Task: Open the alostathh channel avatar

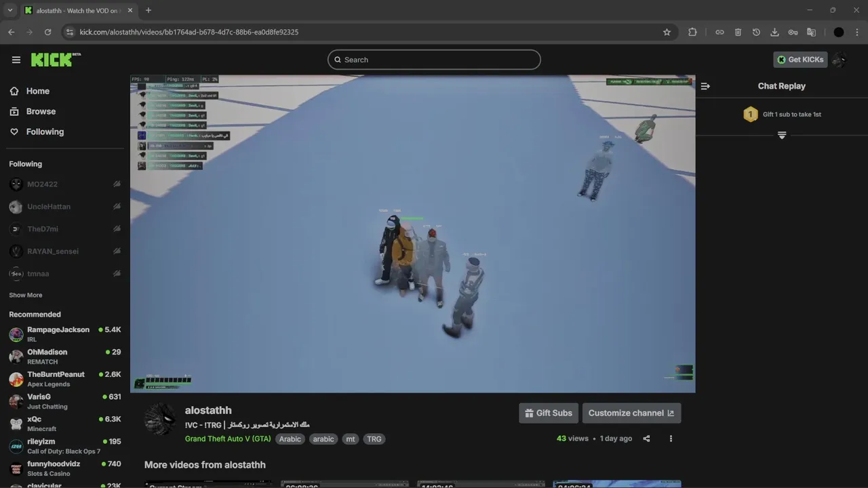Action: click(161, 420)
